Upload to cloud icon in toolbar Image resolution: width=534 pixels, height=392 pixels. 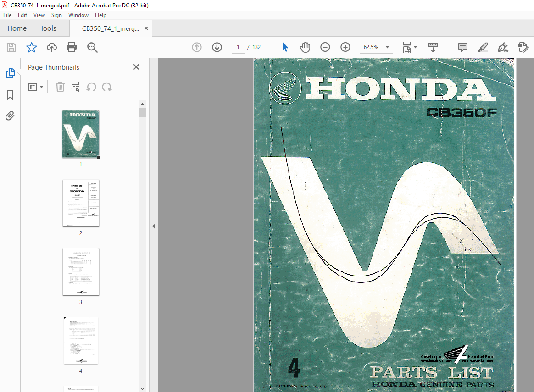tap(51, 47)
